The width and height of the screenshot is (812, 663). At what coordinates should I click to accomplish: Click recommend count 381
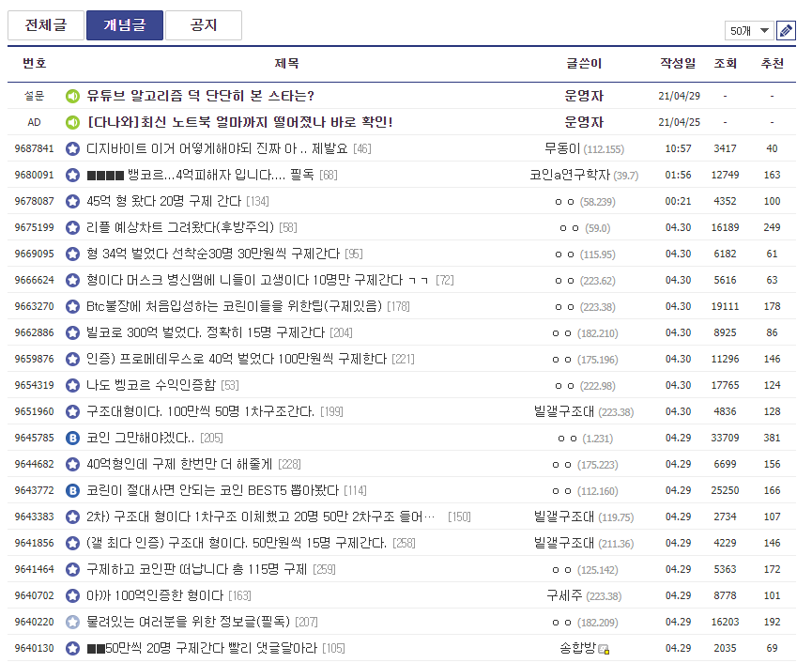772,439
